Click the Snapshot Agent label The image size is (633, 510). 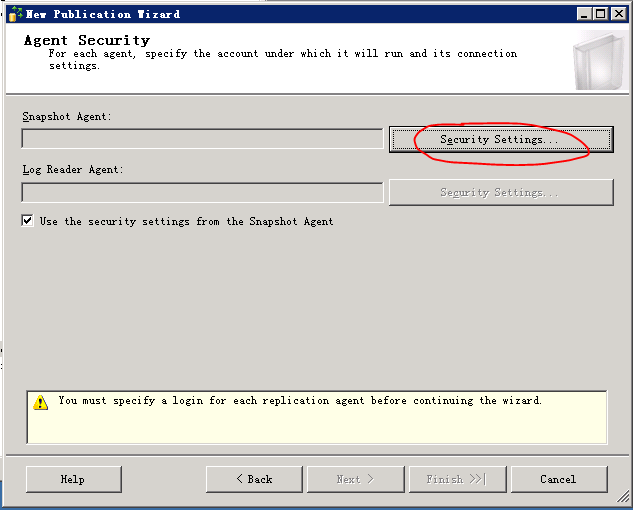(67, 117)
